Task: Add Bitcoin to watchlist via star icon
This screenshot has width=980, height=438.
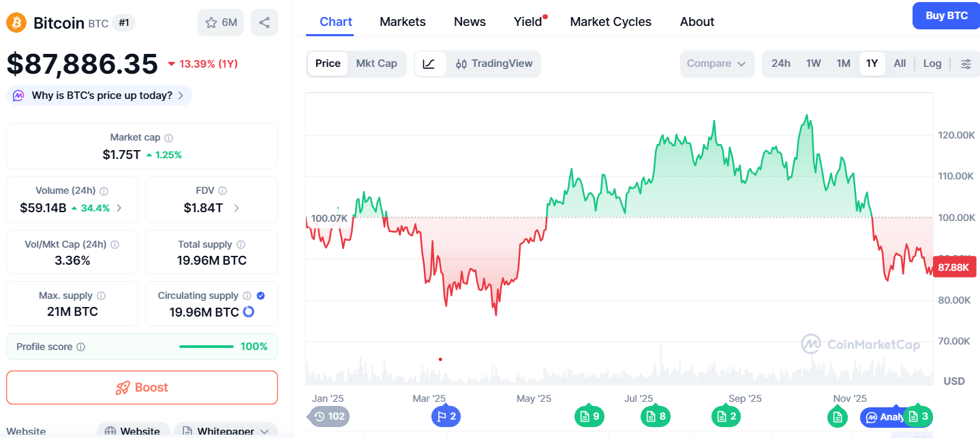Action: (x=212, y=23)
